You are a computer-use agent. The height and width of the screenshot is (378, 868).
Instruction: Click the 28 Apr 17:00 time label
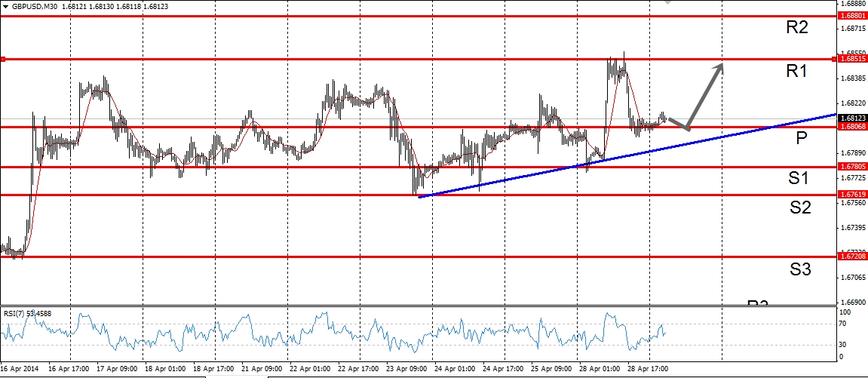pos(646,368)
